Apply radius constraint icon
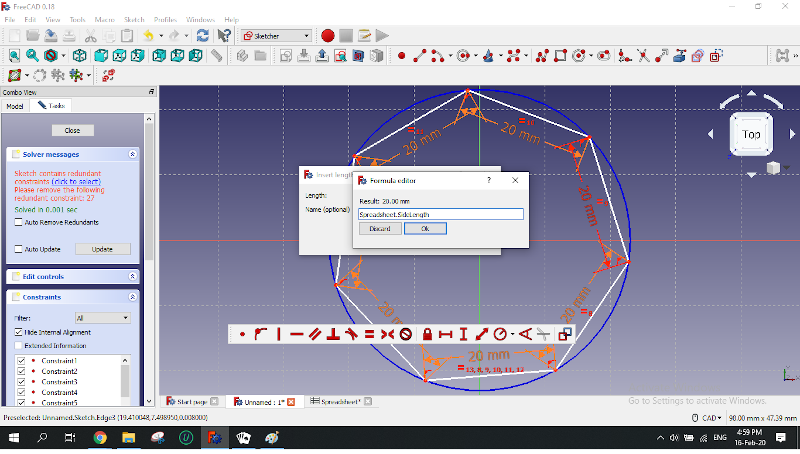The image size is (800, 454). click(x=500, y=334)
